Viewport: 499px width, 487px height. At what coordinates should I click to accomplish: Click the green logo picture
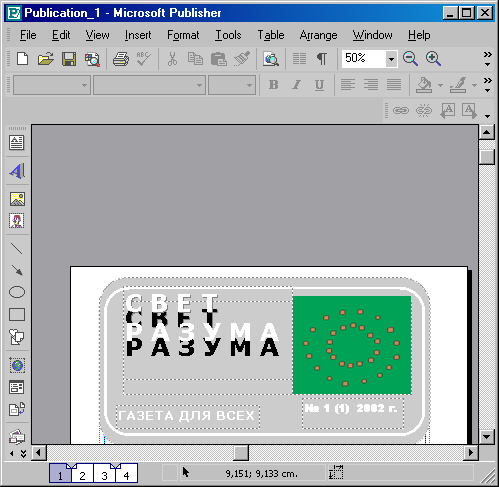352,345
